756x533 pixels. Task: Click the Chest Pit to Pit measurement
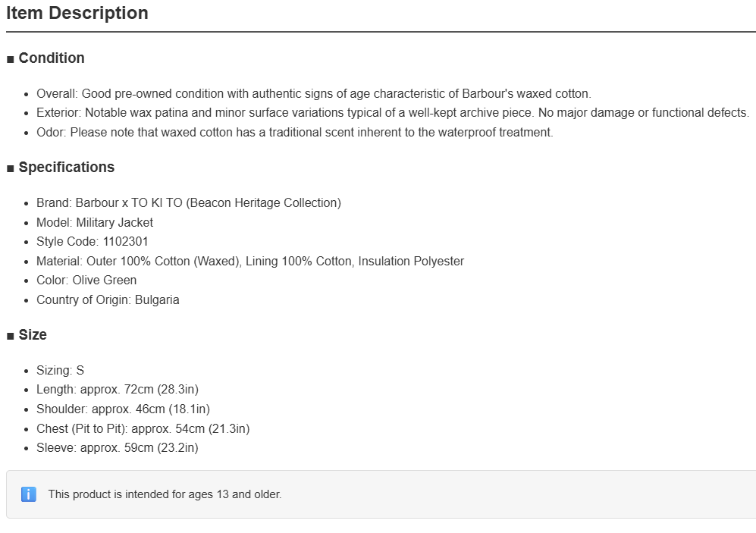(143, 429)
